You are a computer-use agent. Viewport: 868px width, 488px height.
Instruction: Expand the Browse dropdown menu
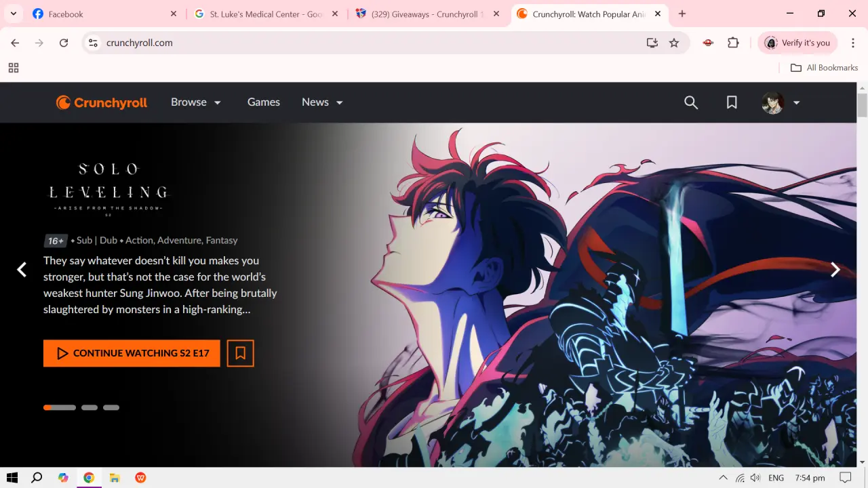(196, 102)
